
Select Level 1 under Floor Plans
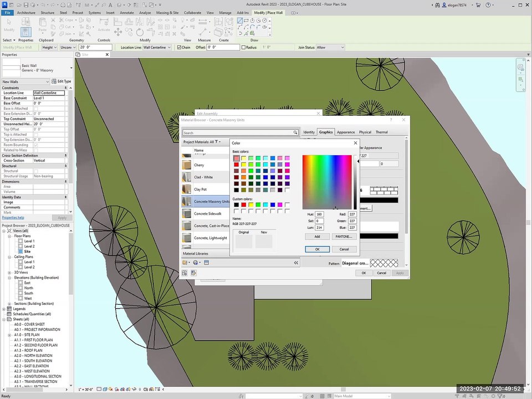click(x=29, y=241)
